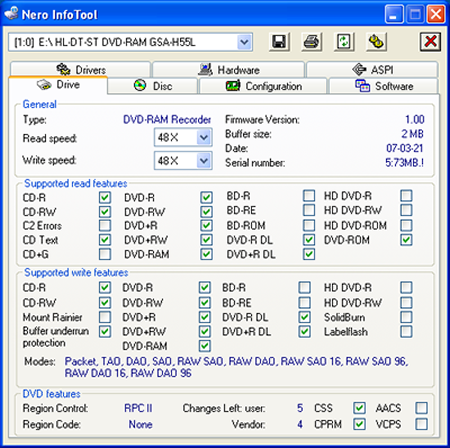The height and width of the screenshot is (448, 450).
Task: Click the Hardware tab computer icon
Action: point(205,69)
